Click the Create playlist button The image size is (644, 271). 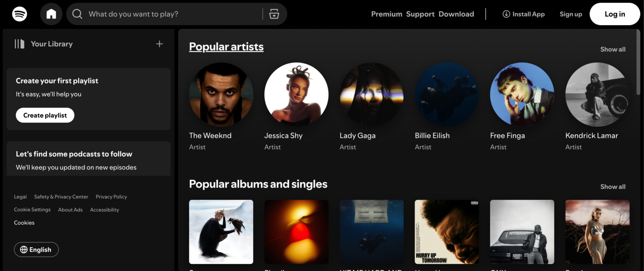[45, 115]
